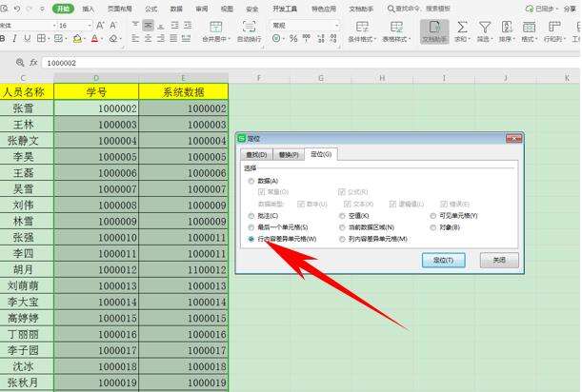
Task: Click the justify alignment icon
Action: 173,38
